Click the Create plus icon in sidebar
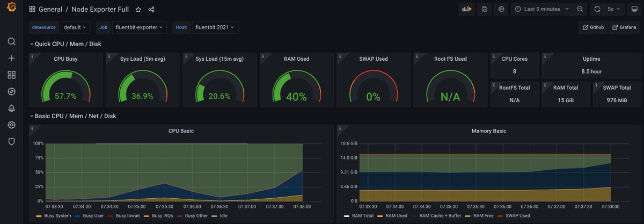The image size is (644, 224). point(11,58)
